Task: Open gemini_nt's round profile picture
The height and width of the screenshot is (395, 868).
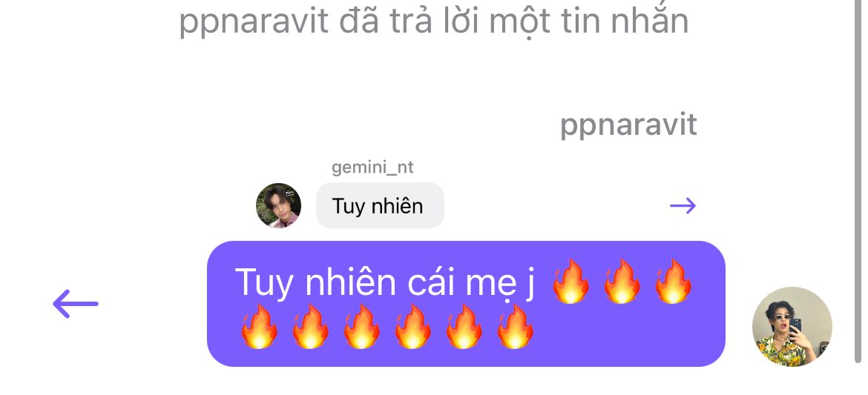Action: (278, 205)
